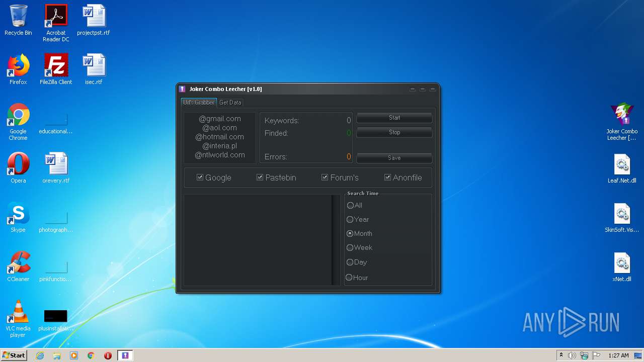Select the All search time option
Screen dimensions: 644x362
[x=350, y=205]
